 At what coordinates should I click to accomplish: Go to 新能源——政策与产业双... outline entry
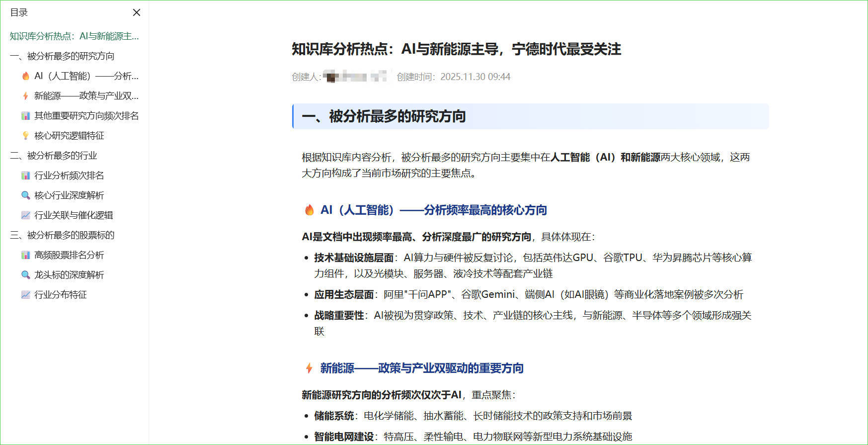click(86, 96)
